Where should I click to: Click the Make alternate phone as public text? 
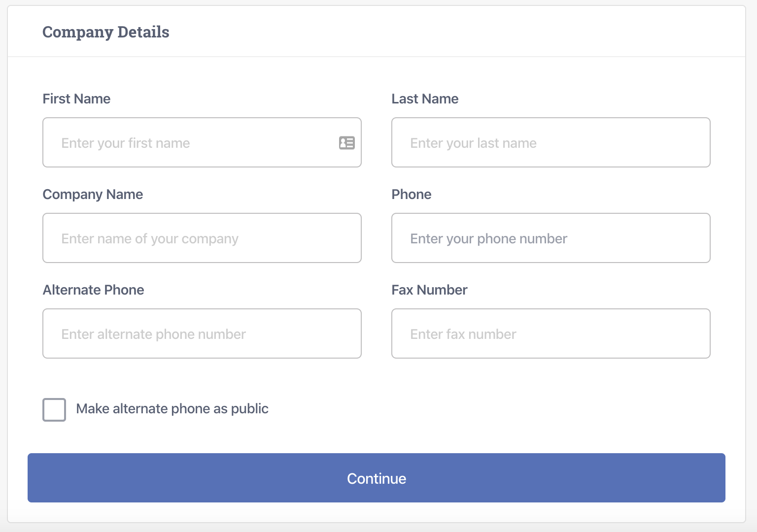tap(172, 409)
